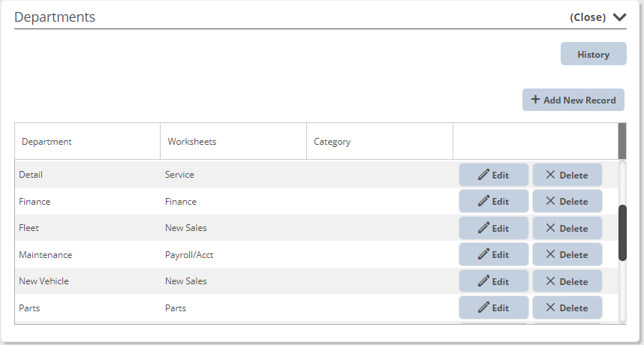Click the (Close) label
Screen dimensions: 644x345
(x=588, y=17)
